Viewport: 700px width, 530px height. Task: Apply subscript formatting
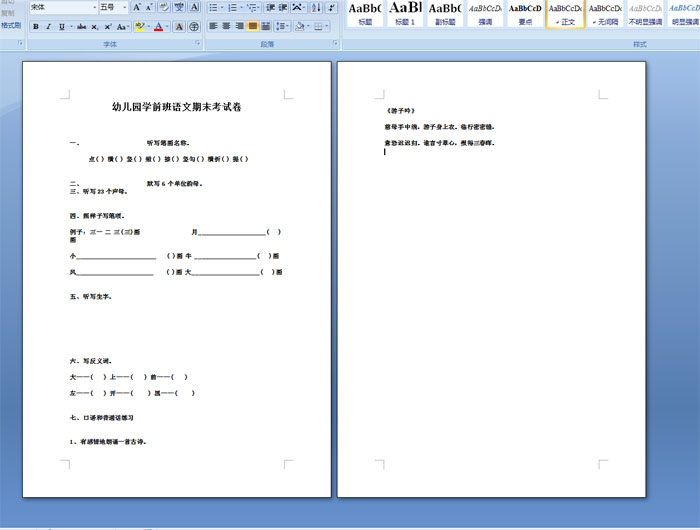pos(95,27)
